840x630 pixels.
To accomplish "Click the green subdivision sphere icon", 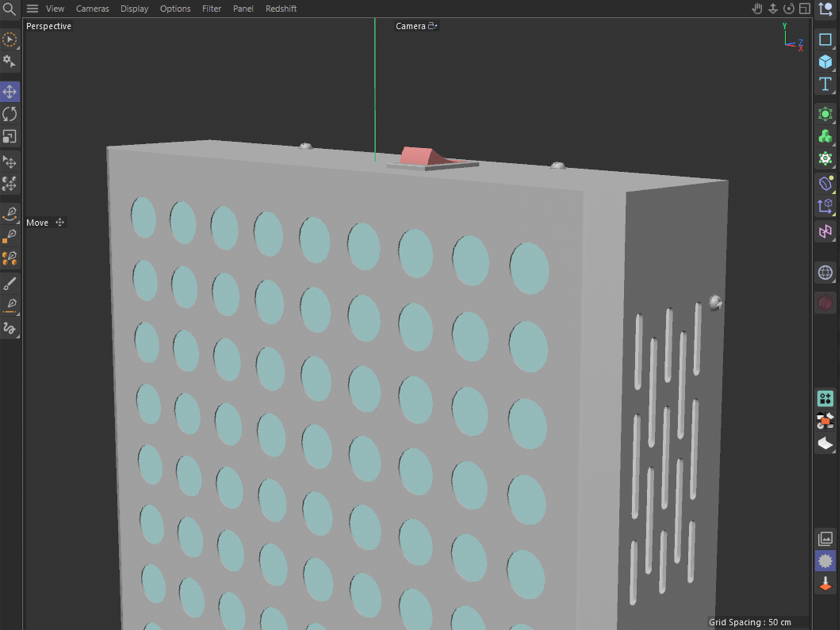I will 825,114.
